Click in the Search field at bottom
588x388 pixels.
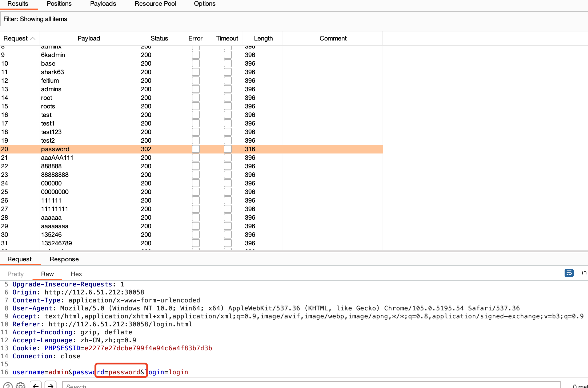tap(311, 385)
